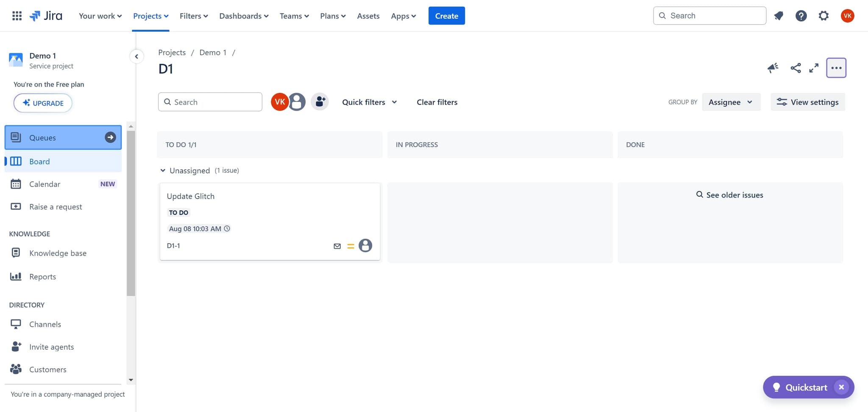Image resolution: width=868 pixels, height=412 pixels.
Task: Open the notifications icon
Action: [779, 16]
